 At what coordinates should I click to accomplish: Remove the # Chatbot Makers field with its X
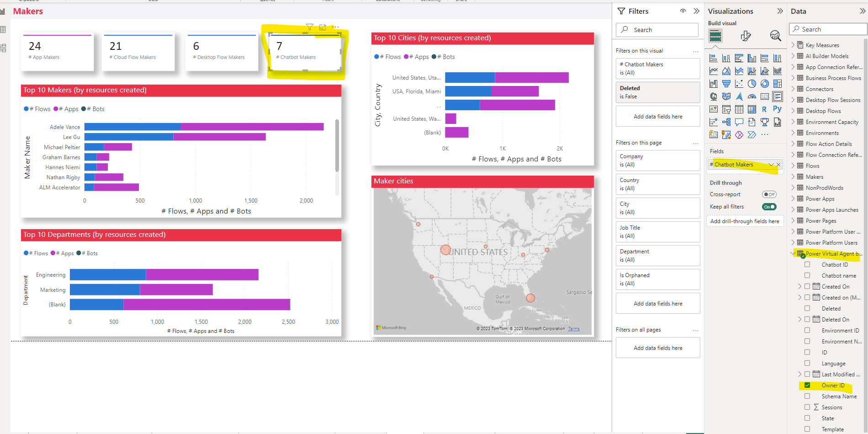[x=779, y=165]
